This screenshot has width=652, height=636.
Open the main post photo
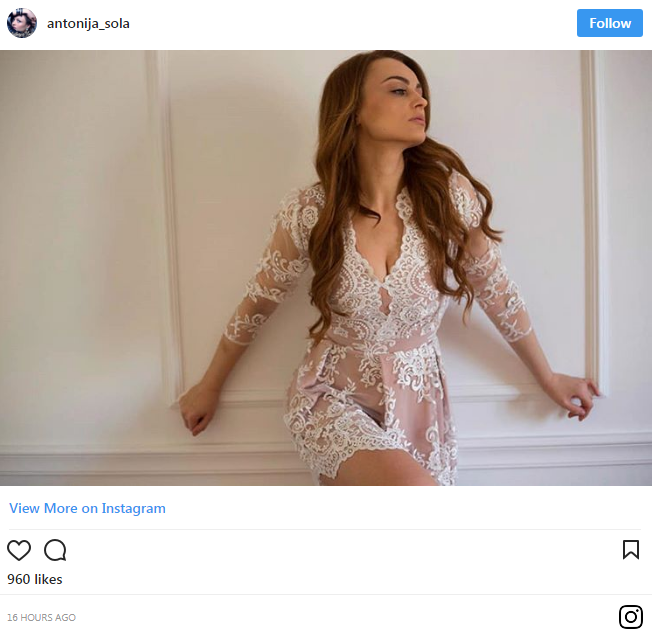coord(326,268)
